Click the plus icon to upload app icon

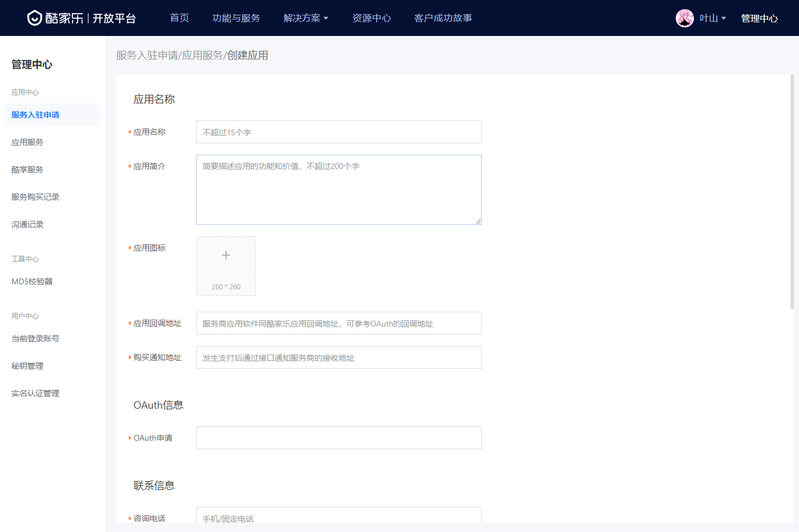pyautogui.click(x=226, y=256)
